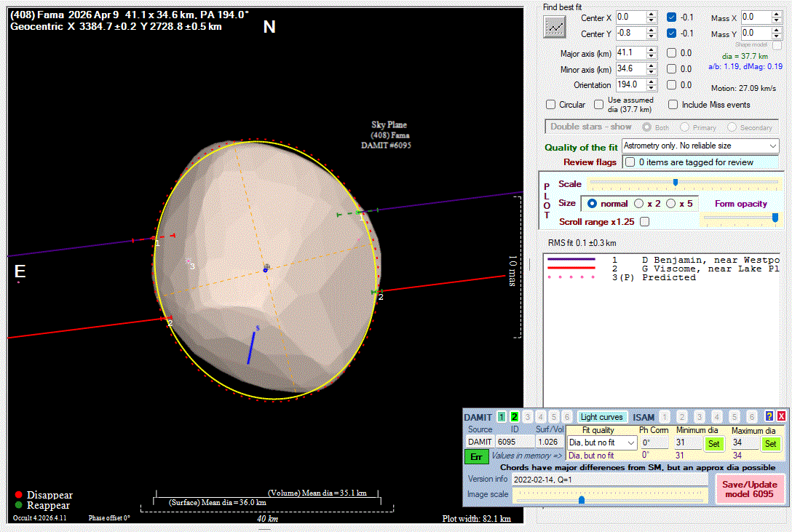Increase the Major axis value with up arrow
Viewport: 792px width, 532px height.
pyautogui.click(x=652, y=49)
